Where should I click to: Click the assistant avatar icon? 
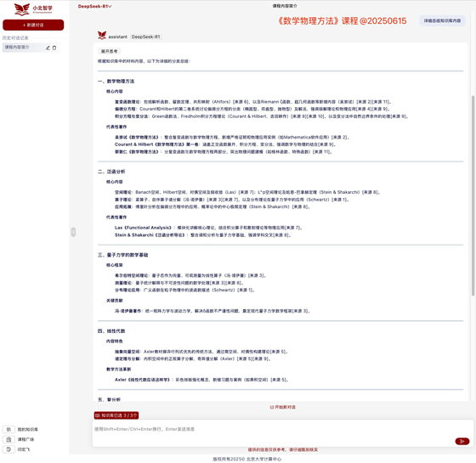(x=102, y=36)
